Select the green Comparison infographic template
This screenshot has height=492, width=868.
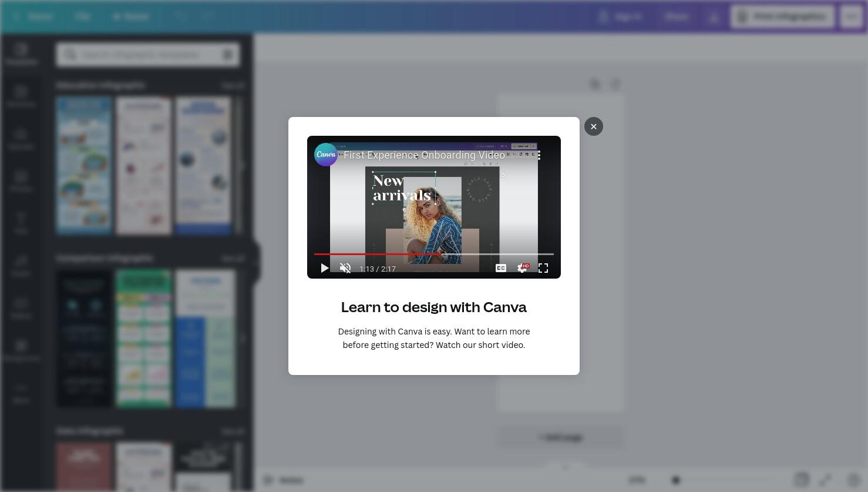point(143,339)
